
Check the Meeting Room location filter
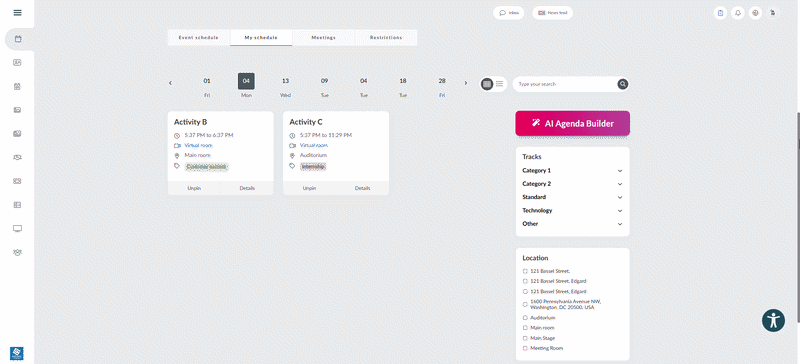click(x=526, y=348)
